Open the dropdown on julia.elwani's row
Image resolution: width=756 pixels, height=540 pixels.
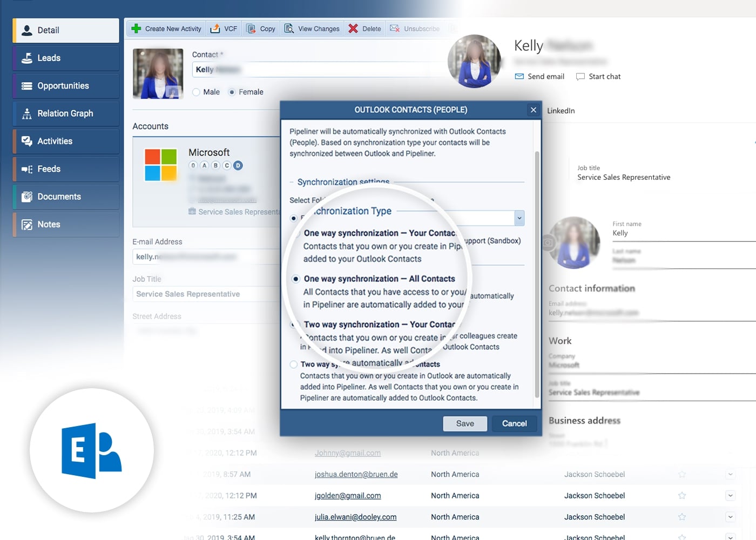(x=731, y=517)
